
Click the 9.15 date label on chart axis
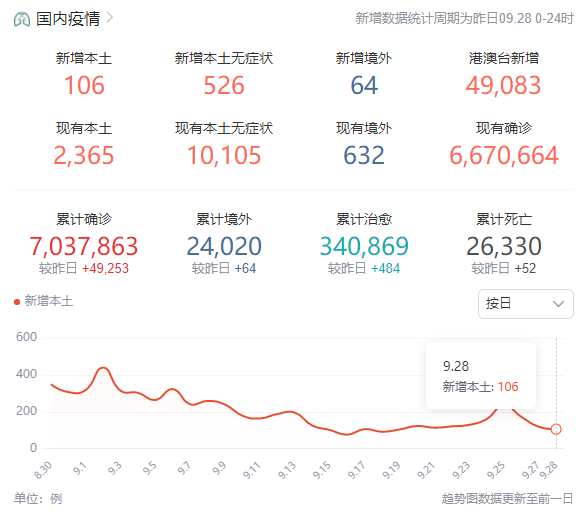point(322,470)
